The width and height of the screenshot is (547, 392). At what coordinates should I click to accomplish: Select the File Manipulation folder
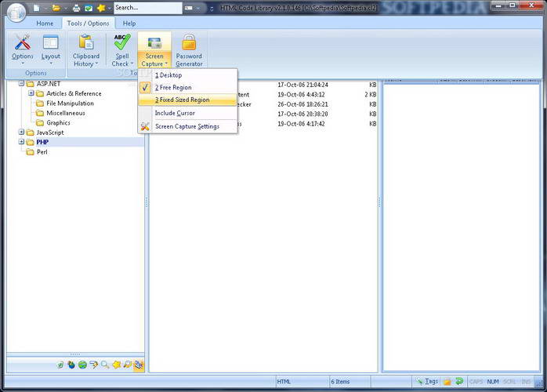pos(70,103)
